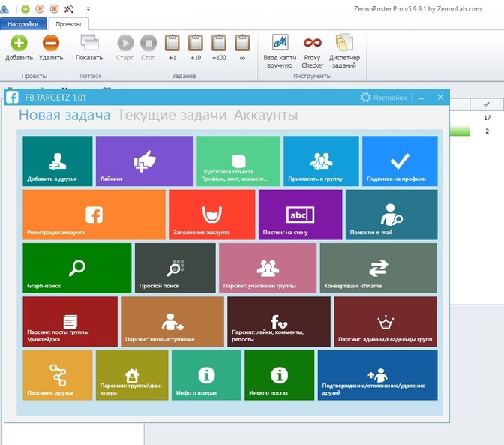Click the value 17 in ZennoPoster table
Viewport: 504px width, 445px height.
pyautogui.click(x=487, y=118)
